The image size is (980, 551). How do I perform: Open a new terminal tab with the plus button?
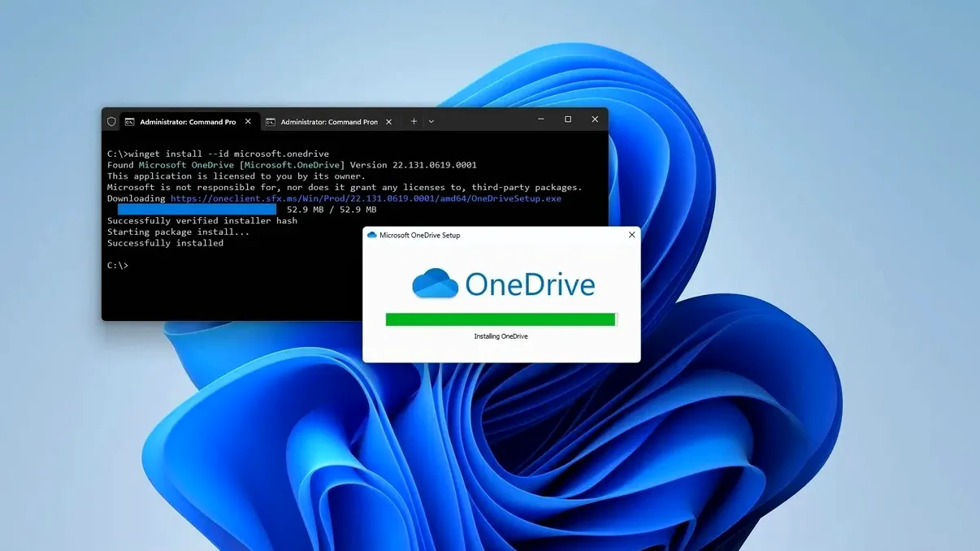point(414,121)
